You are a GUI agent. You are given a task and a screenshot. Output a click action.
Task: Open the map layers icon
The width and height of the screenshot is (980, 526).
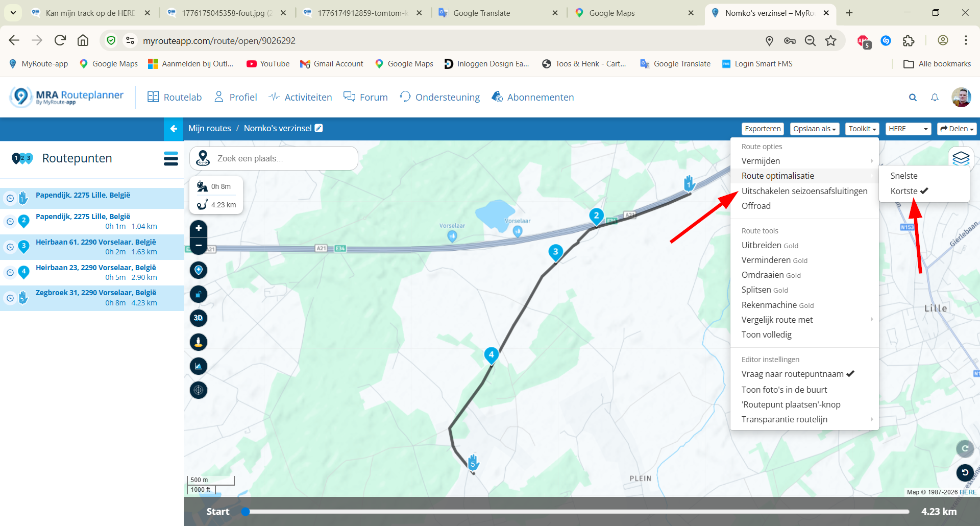pos(961,158)
